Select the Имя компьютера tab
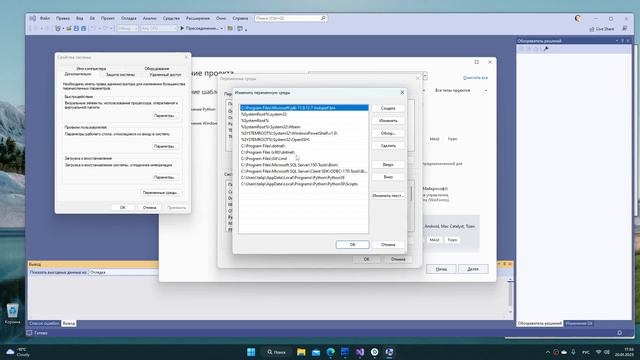 click(91, 69)
